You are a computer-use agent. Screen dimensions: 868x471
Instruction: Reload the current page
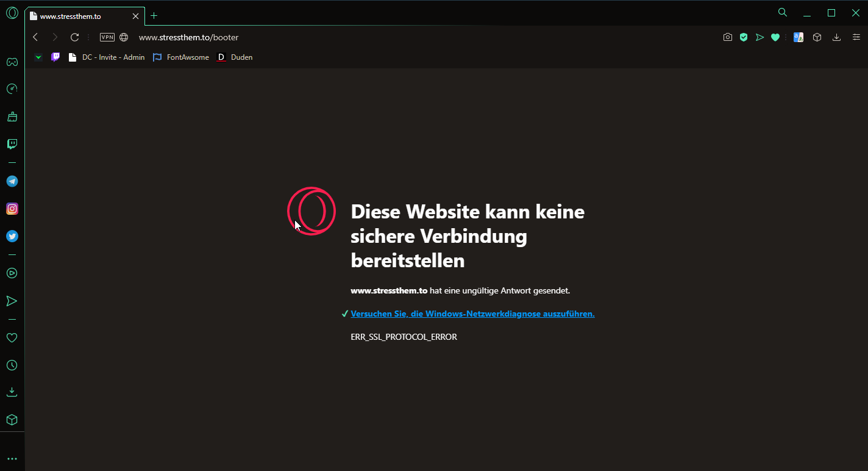(x=75, y=37)
